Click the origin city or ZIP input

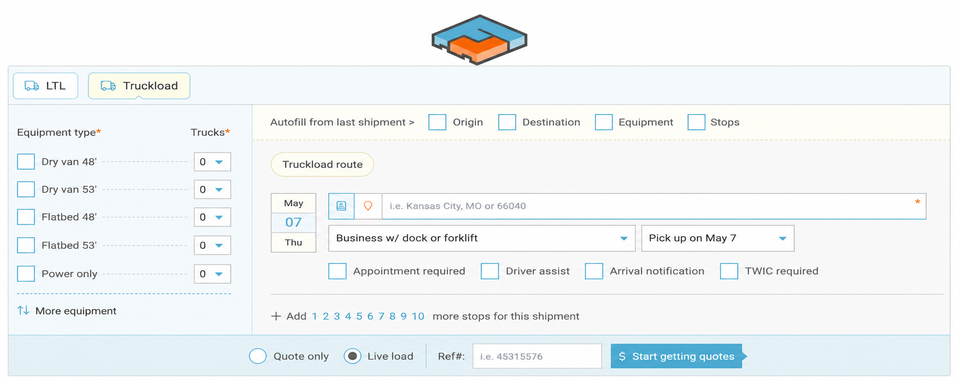[654, 206]
